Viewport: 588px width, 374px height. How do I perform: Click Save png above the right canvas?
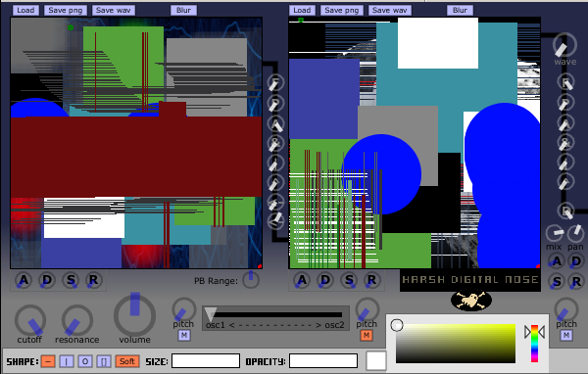point(342,10)
